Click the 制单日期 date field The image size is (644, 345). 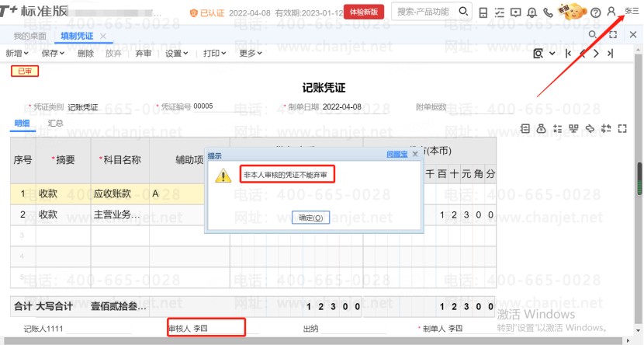(x=342, y=107)
